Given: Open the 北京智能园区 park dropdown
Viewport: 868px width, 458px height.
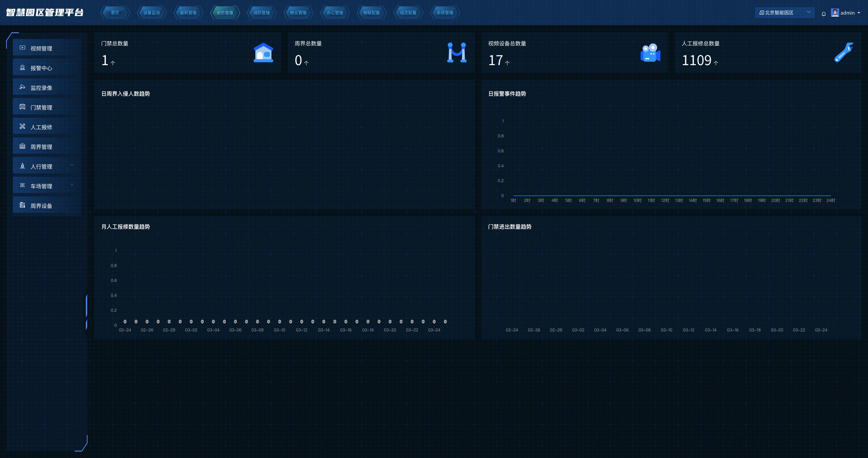Looking at the screenshot, I should 784,13.
